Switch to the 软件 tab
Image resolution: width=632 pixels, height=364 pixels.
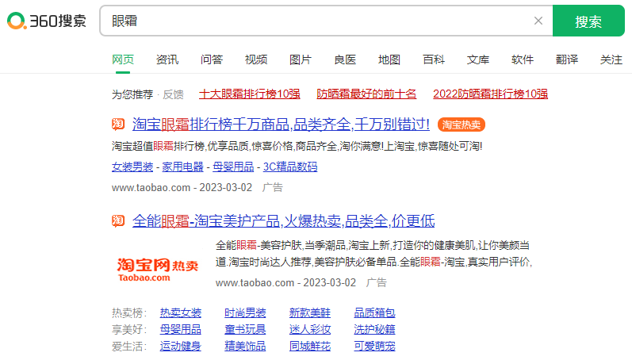(x=523, y=59)
